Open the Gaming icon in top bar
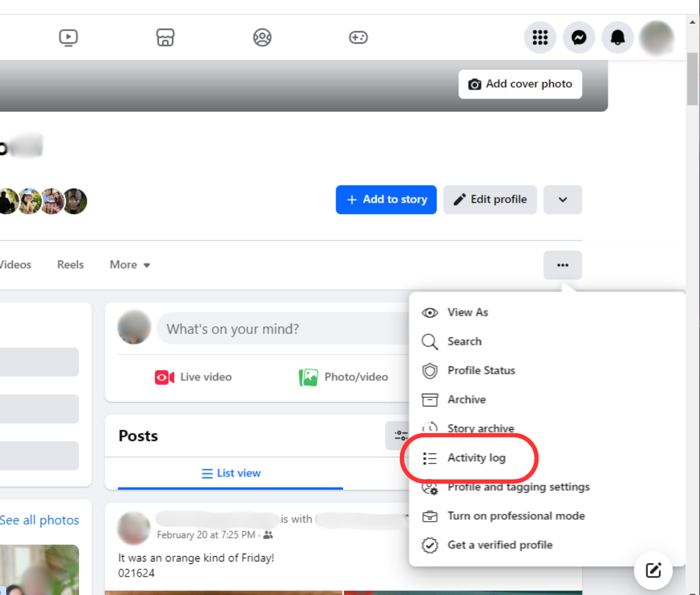Image resolution: width=700 pixels, height=595 pixels. tap(358, 37)
